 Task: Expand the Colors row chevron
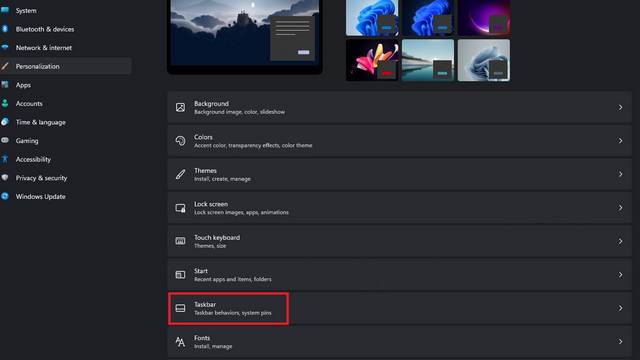[x=620, y=141]
